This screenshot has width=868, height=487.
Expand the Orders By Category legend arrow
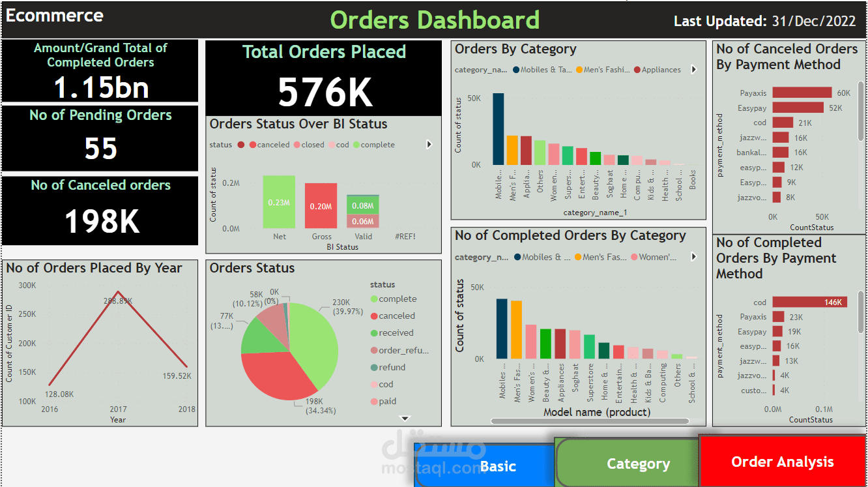tap(693, 69)
